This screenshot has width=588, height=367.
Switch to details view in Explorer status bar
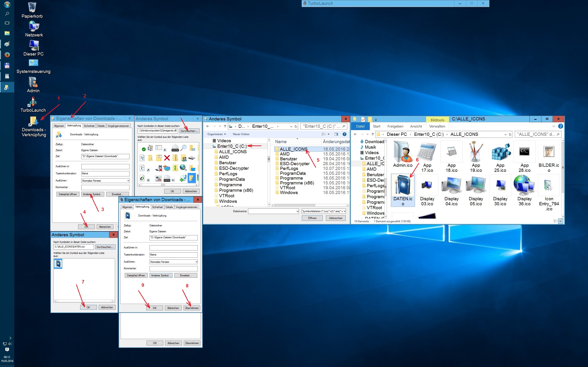pyautogui.click(x=555, y=221)
